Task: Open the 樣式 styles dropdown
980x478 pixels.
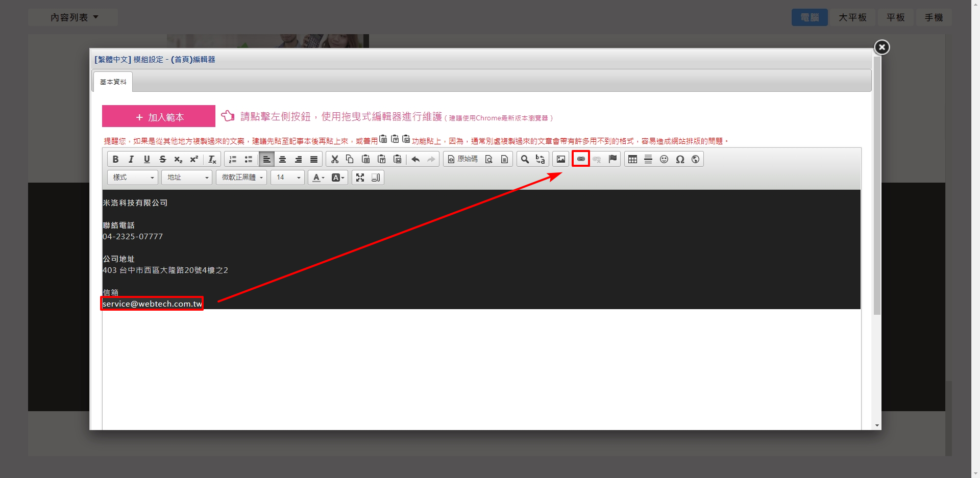Action: click(x=133, y=178)
